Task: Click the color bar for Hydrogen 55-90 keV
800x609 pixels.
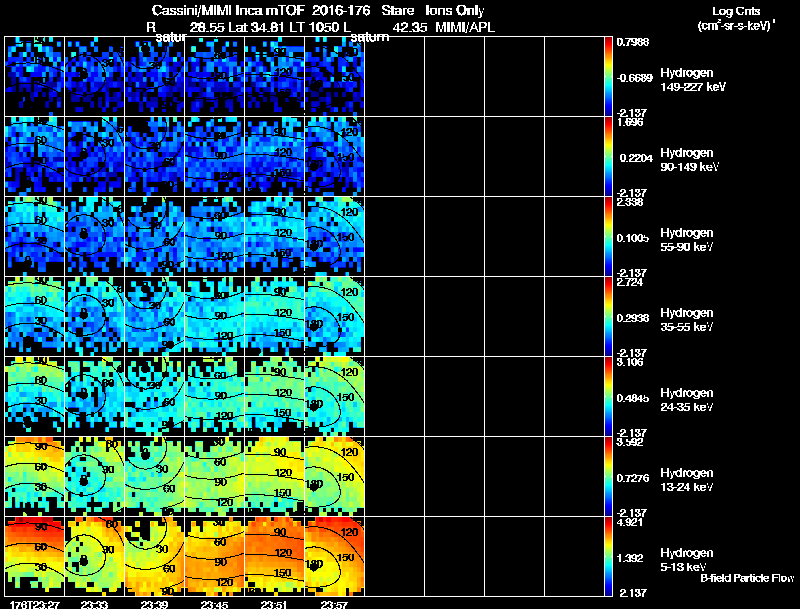Action: 610,236
